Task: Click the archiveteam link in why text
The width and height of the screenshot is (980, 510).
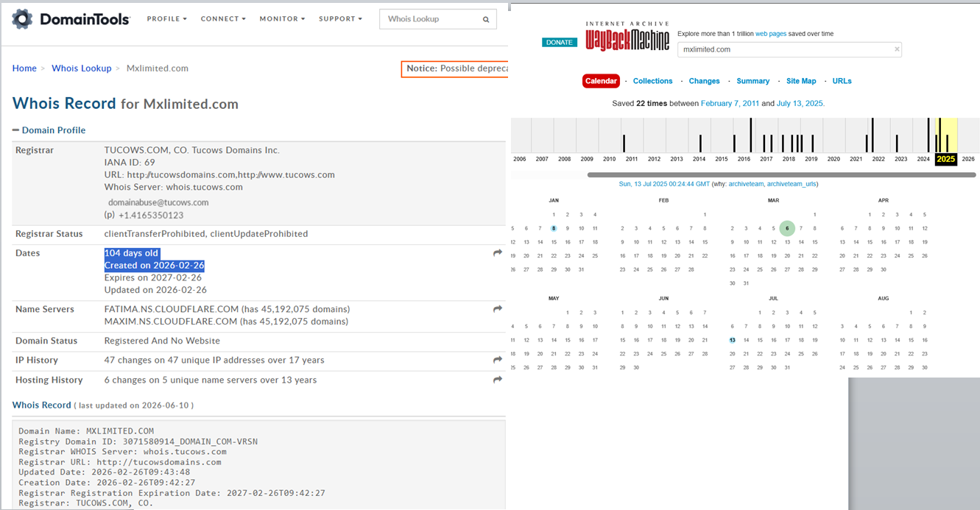Action: [745, 184]
